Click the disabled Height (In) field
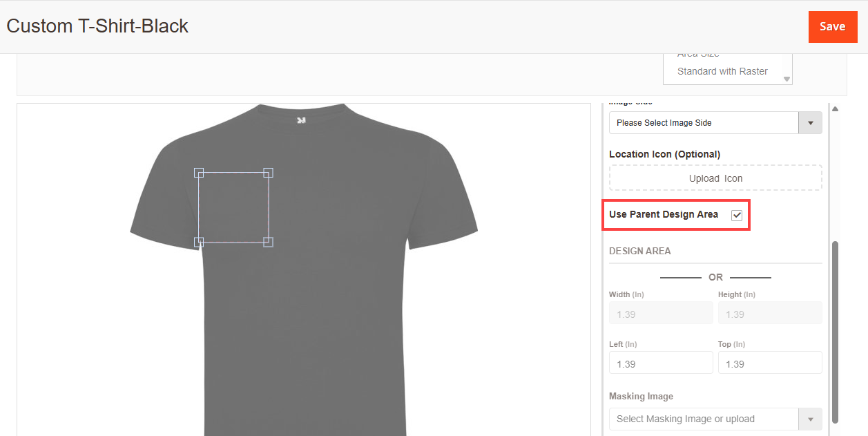This screenshot has width=868, height=436. [769, 314]
